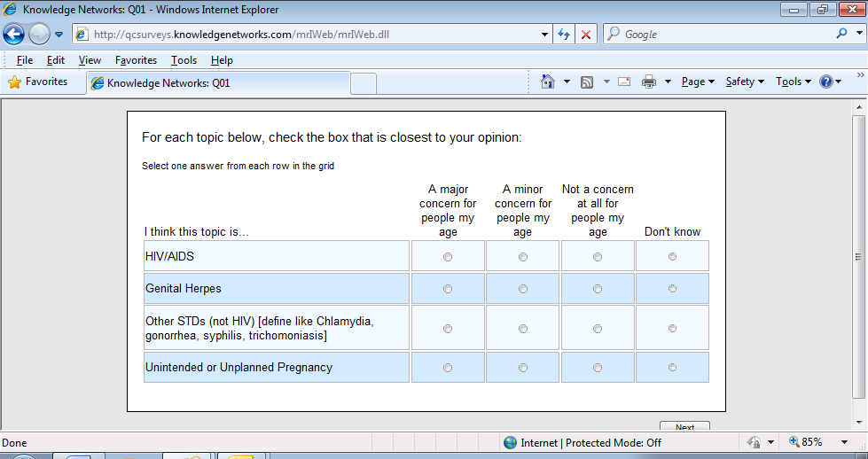Select minor concern for Unintended Pregnancy
Image resolution: width=868 pixels, height=459 pixels.
(522, 368)
